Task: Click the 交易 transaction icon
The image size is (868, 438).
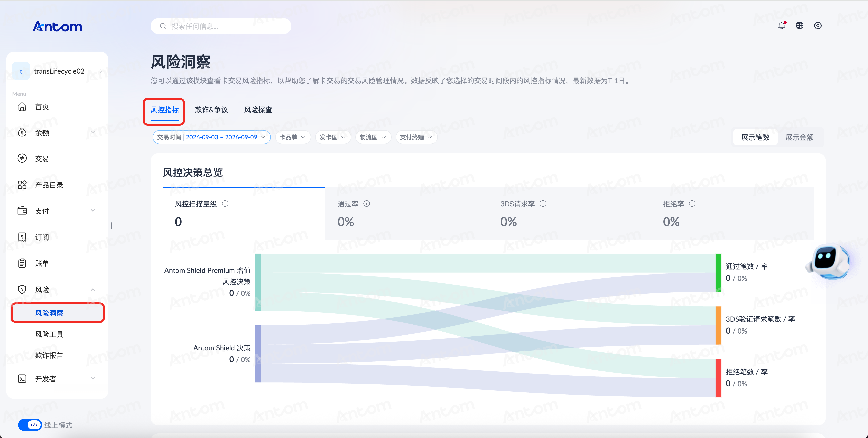Action: (22, 158)
